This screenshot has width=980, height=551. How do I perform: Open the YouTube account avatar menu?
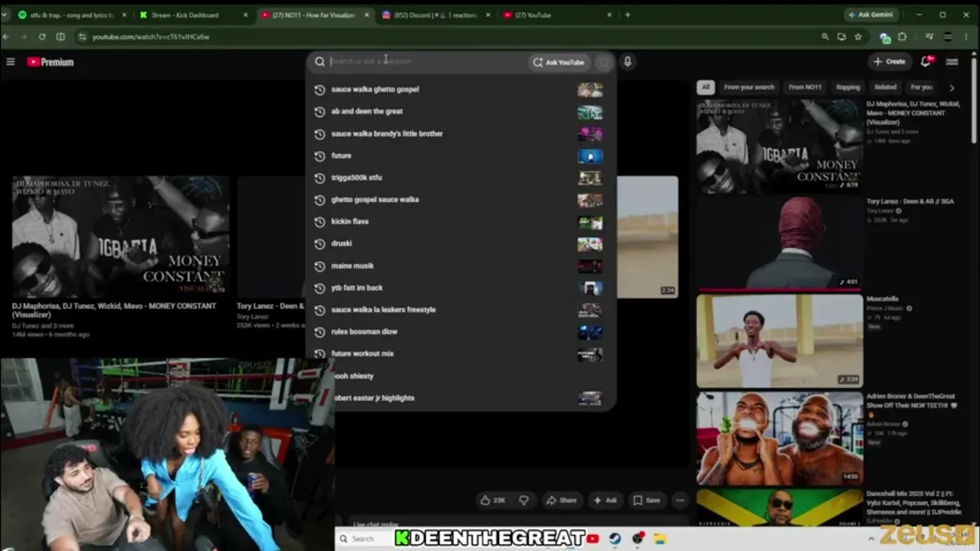pyautogui.click(x=952, y=62)
